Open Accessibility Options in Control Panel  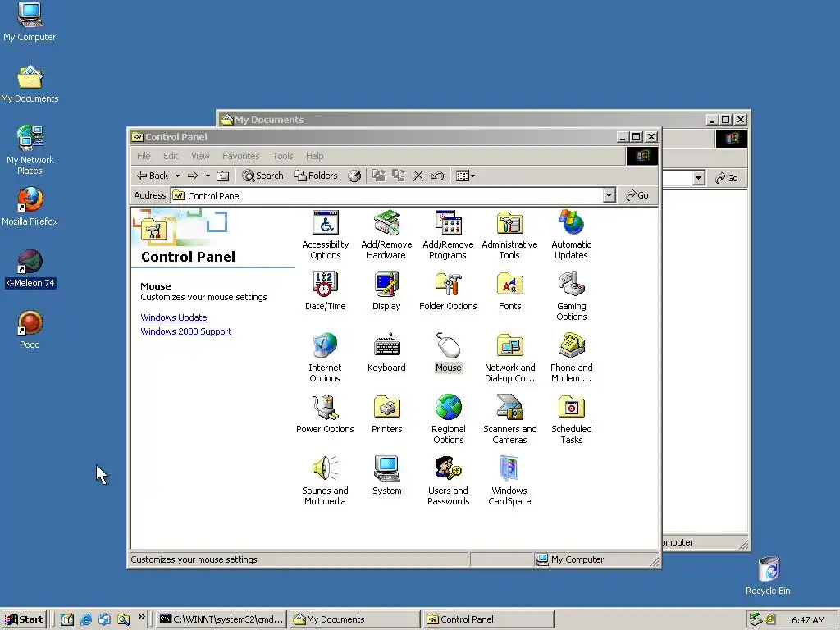[x=325, y=235]
